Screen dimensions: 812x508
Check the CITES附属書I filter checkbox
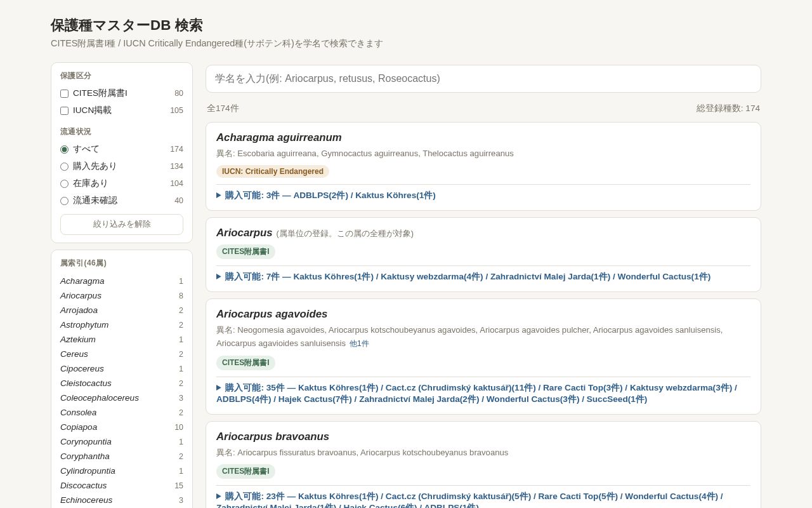click(64, 93)
